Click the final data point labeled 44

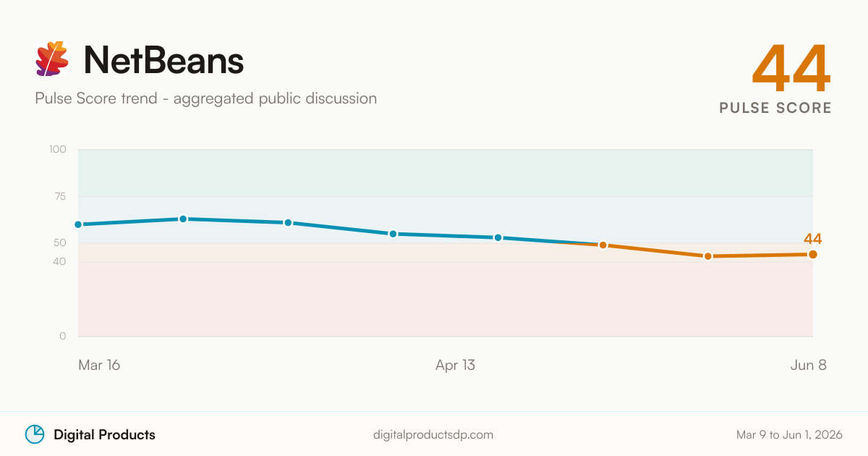pos(813,254)
